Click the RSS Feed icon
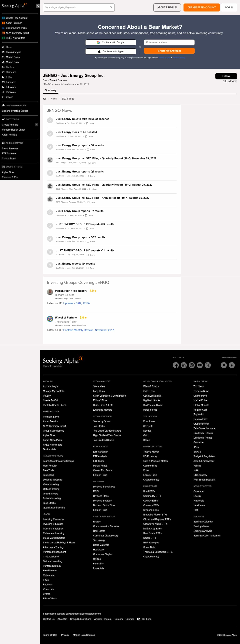240x644 pixels. click(x=139, y=619)
